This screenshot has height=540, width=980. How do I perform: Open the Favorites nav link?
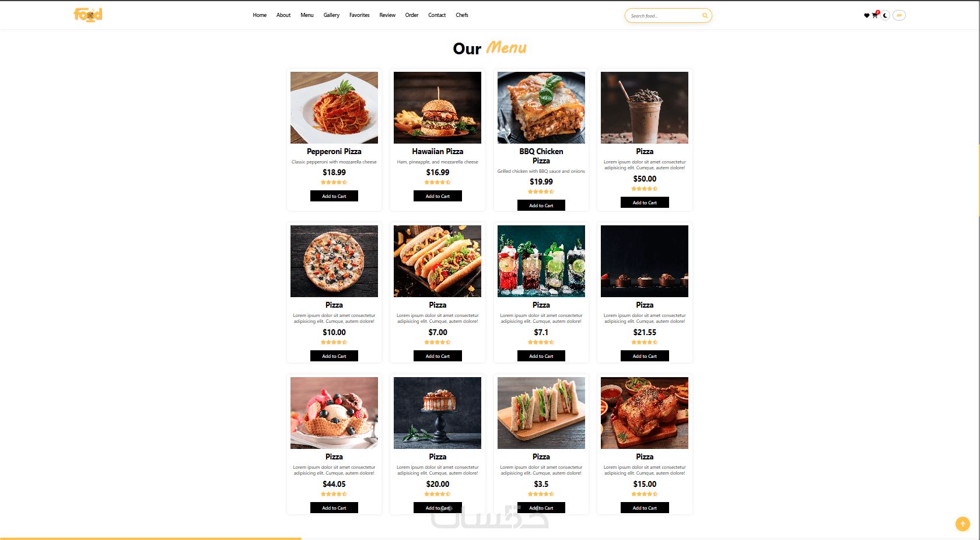coord(359,15)
